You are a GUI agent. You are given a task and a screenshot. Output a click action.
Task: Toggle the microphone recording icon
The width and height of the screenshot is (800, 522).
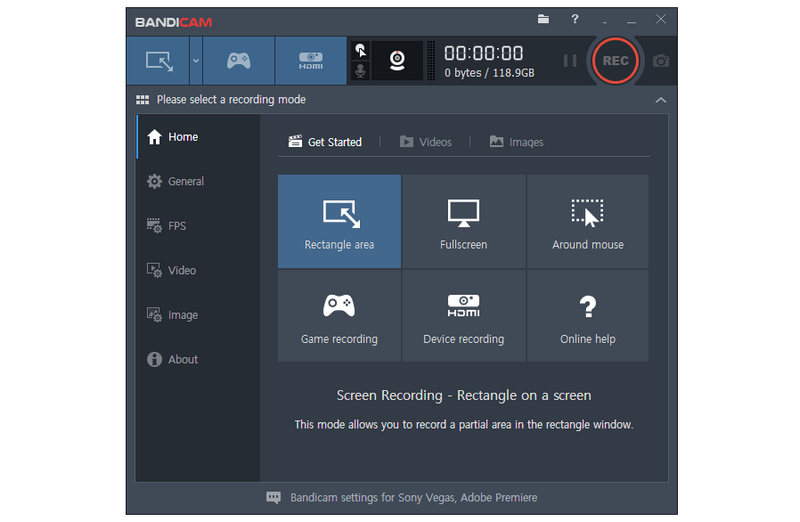[360, 70]
